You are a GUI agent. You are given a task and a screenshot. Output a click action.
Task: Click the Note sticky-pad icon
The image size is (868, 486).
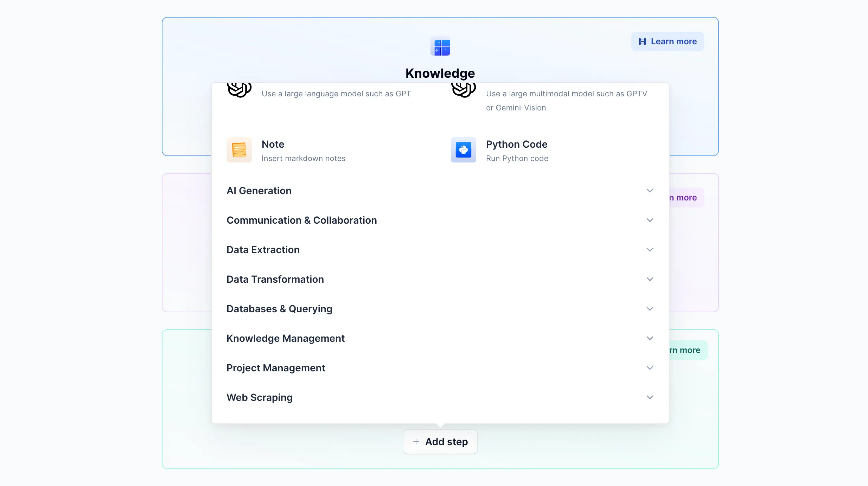[x=239, y=150]
